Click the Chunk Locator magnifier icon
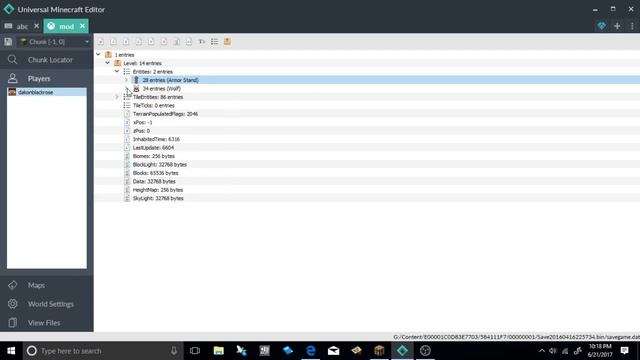 click(13, 60)
